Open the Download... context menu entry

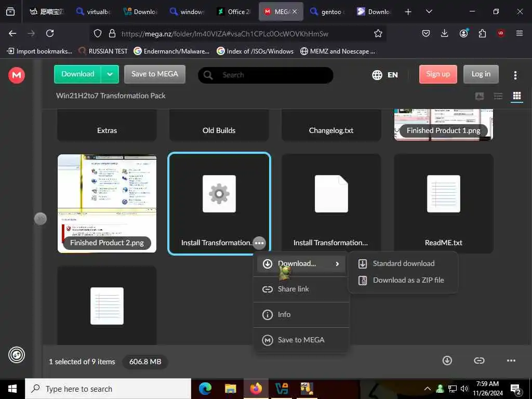pyautogui.click(x=301, y=263)
